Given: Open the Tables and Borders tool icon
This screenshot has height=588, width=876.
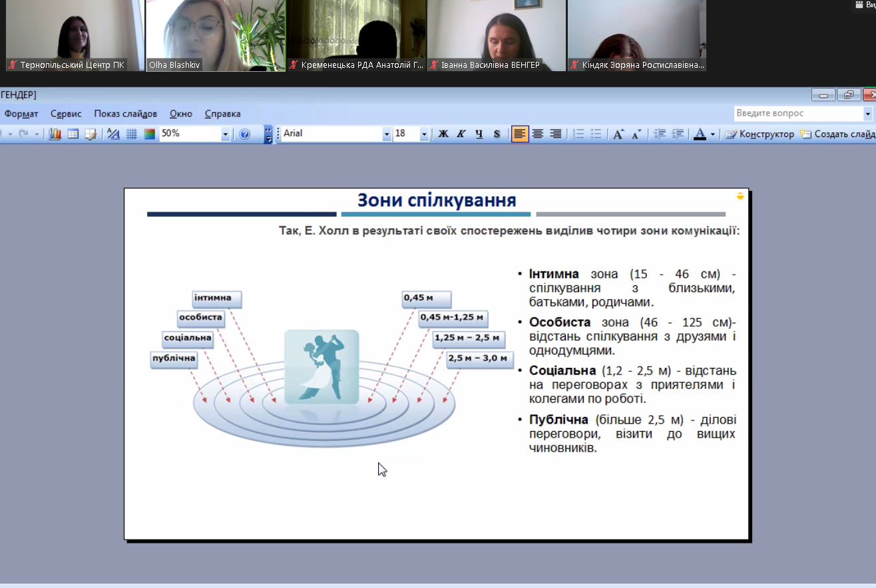Looking at the screenshot, I should 91,134.
